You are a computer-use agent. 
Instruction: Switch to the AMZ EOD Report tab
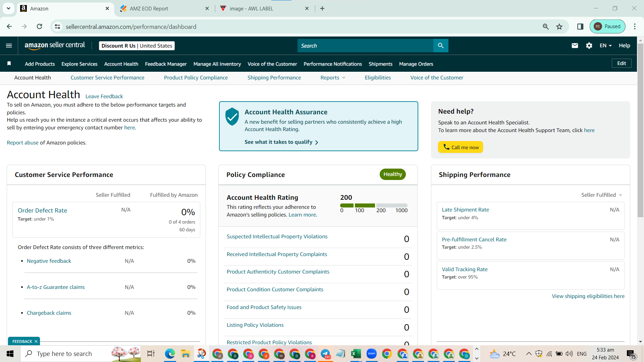click(x=164, y=8)
